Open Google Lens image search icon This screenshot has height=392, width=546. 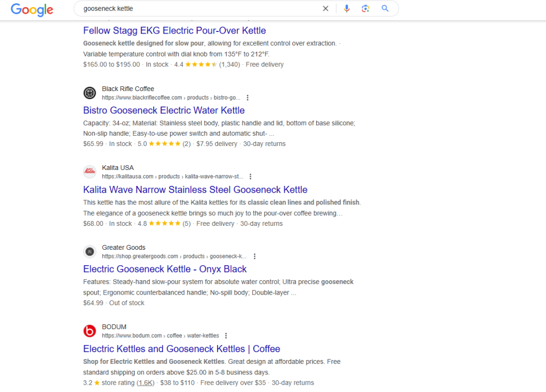(x=365, y=9)
